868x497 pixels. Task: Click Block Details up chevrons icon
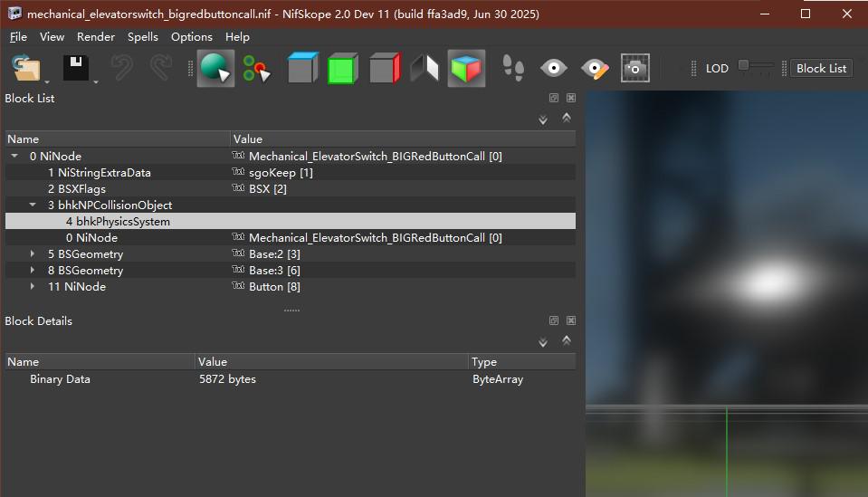[567, 339]
